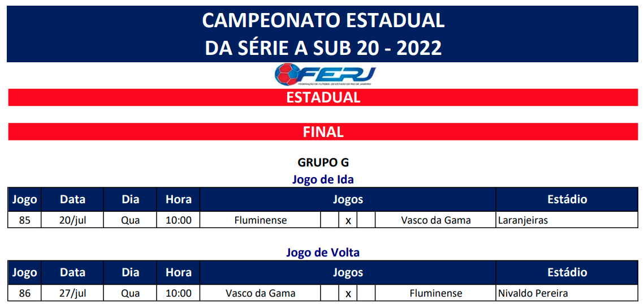Image resolution: width=644 pixels, height=308 pixels.
Task: Click the FERJ federation logo
Action: tap(325, 75)
